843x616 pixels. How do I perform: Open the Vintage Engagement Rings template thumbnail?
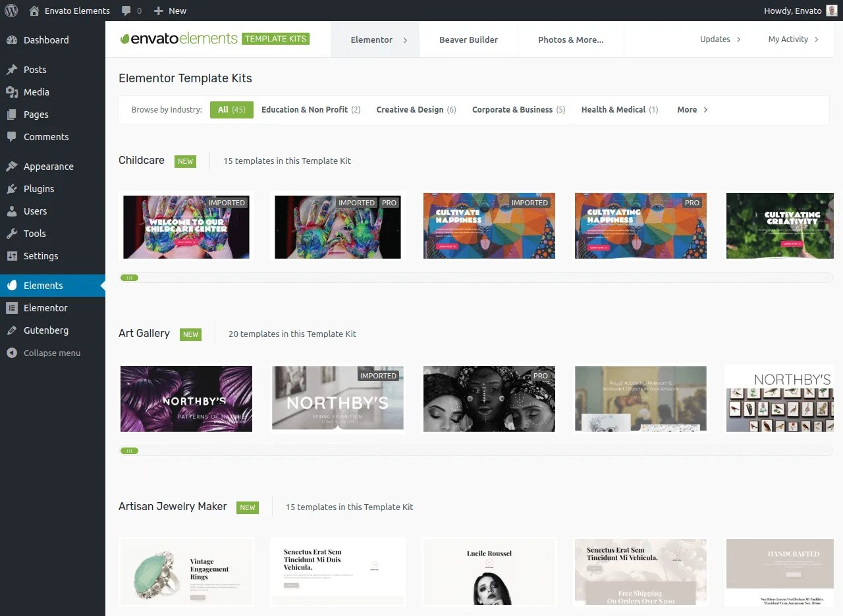[186, 572]
